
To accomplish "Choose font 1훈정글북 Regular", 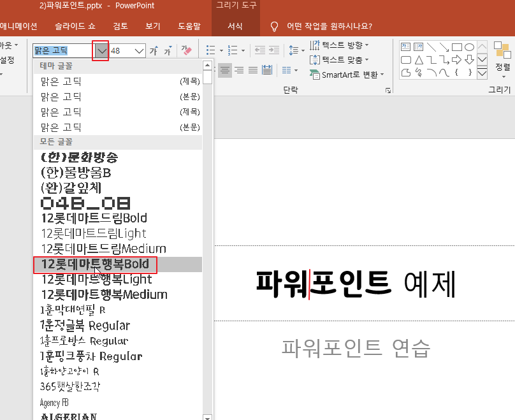I will (x=118, y=326).
